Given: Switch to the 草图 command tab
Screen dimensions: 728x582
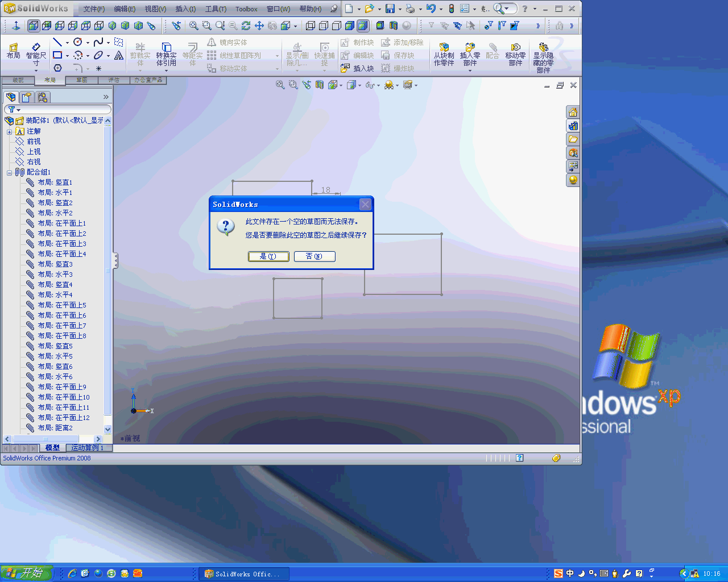Looking at the screenshot, I should pos(82,80).
